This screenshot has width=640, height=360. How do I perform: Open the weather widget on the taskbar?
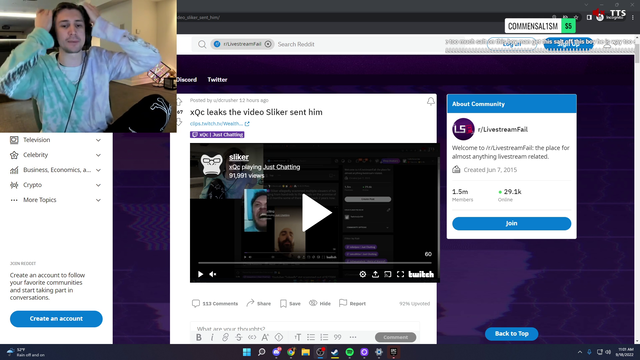coord(25,352)
